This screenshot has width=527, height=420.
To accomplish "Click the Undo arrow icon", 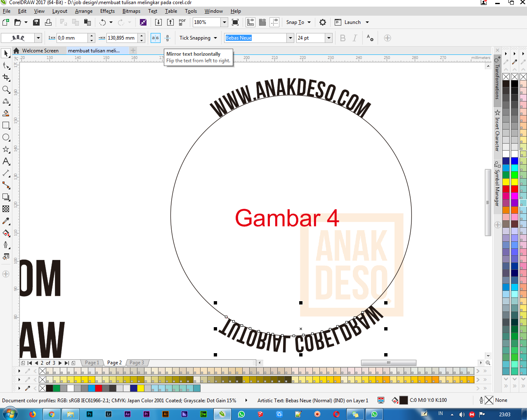I will click(102, 22).
